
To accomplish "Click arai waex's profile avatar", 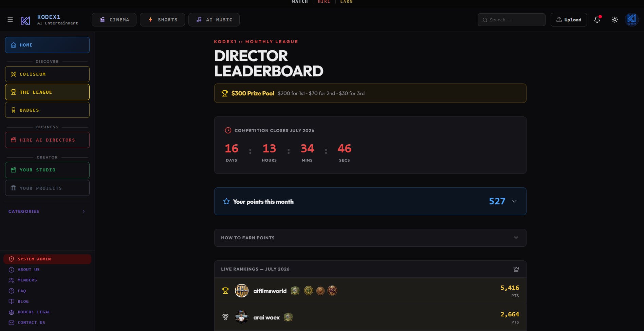I will coord(242,317).
